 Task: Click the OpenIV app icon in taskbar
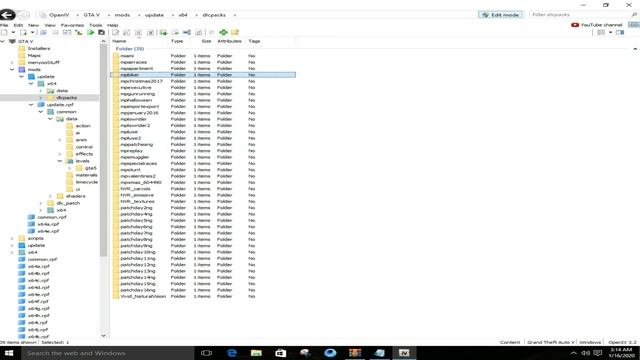[x=404, y=353]
